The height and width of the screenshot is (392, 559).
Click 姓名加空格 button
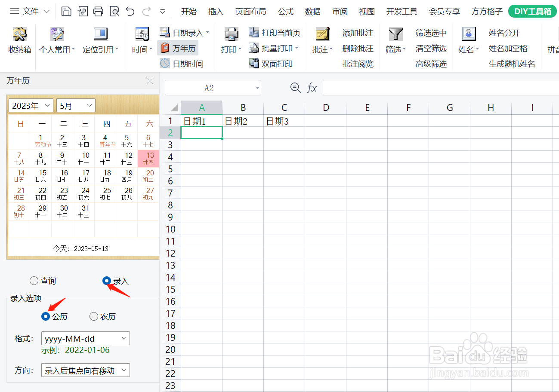click(508, 48)
